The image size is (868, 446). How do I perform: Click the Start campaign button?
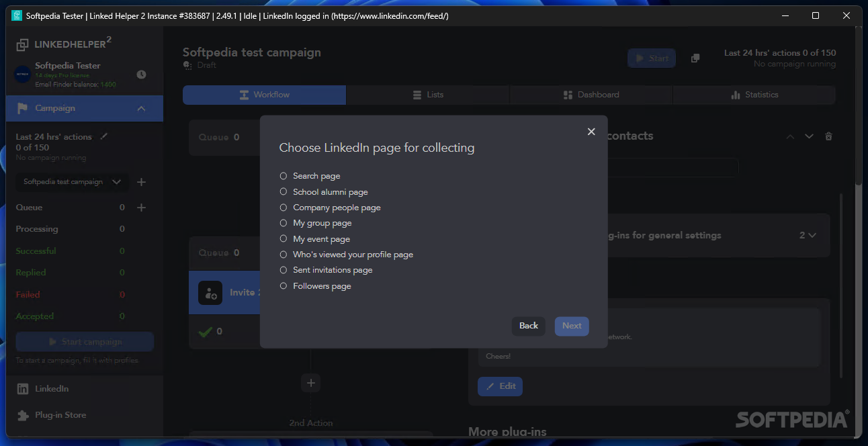(85, 342)
